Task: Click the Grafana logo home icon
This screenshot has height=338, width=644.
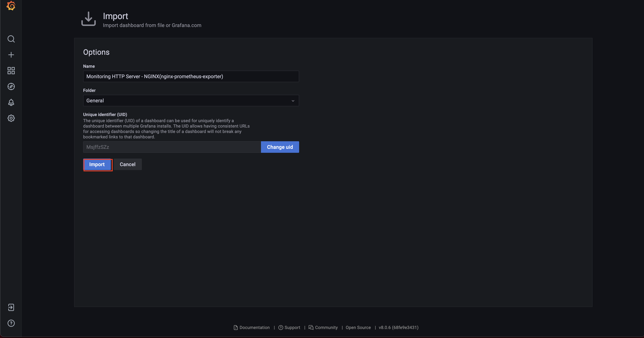Action: coord(11,6)
